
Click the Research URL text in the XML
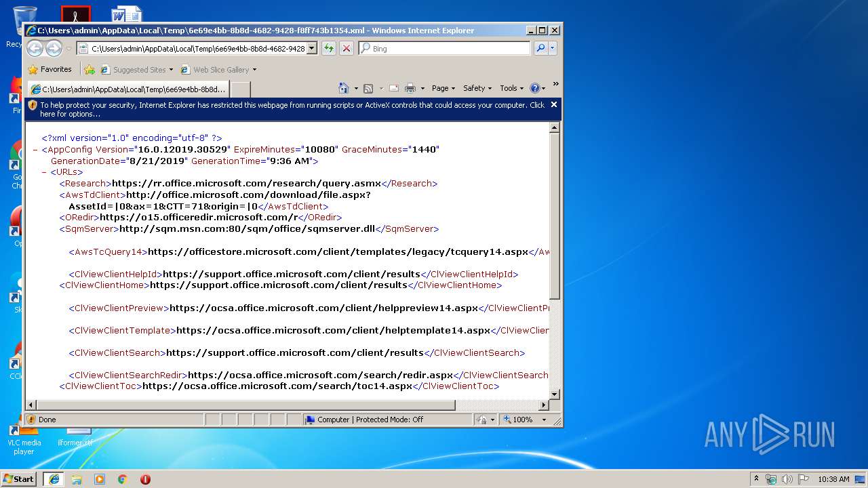[x=246, y=184]
